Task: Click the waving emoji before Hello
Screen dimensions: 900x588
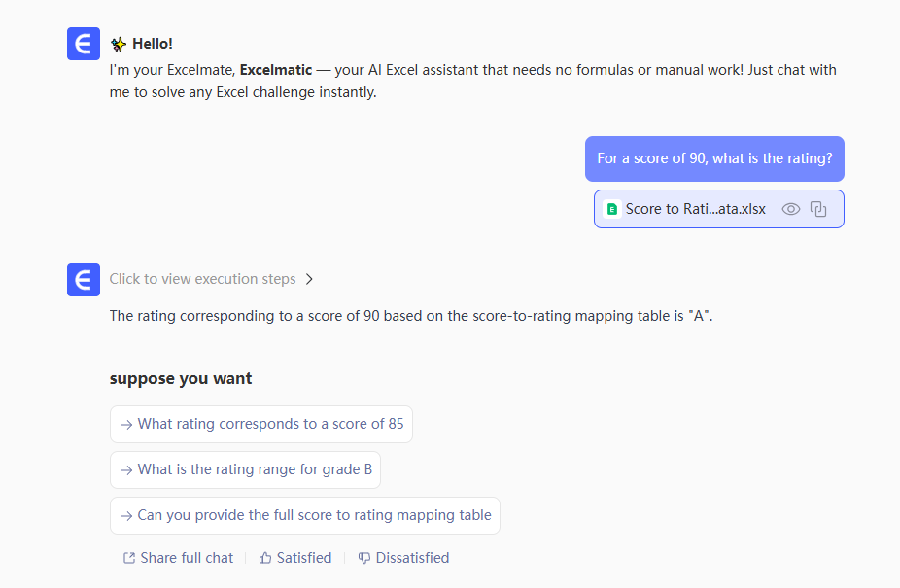Action: [x=119, y=44]
